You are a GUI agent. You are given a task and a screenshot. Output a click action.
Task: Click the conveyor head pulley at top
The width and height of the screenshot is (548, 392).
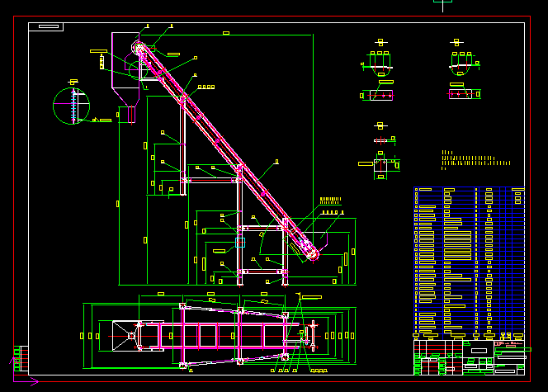tap(139, 47)
